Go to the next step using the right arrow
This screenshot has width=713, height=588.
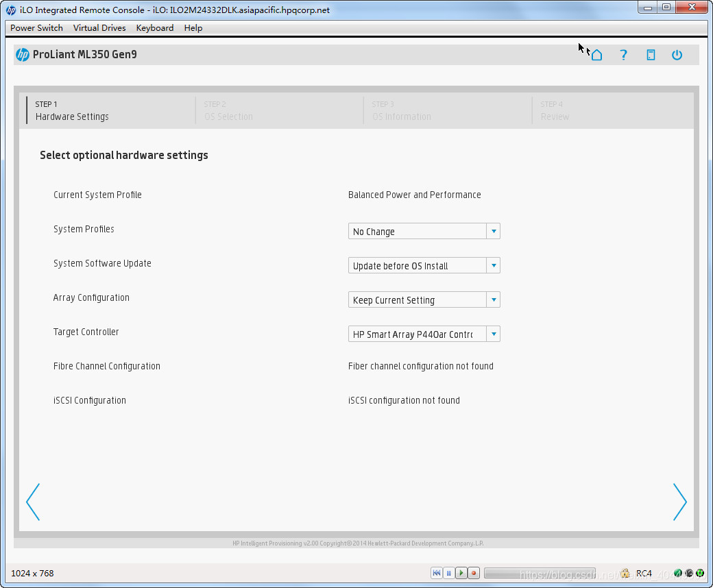[x=680, y=502]
